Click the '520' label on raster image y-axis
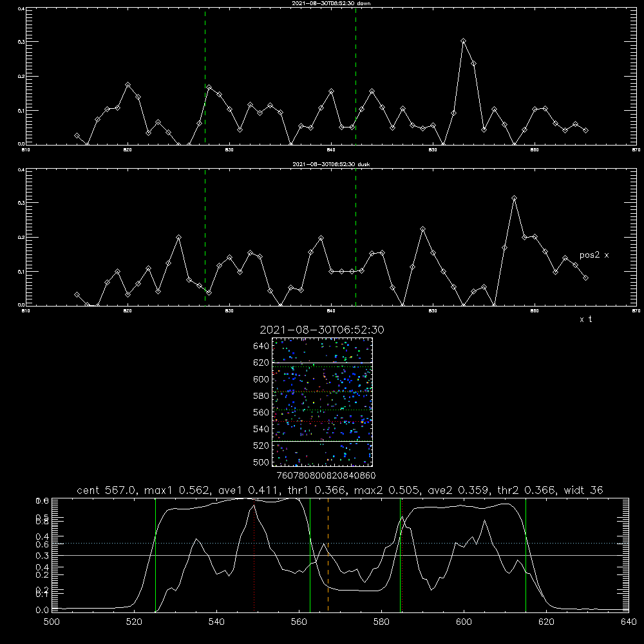The width and height of the screenshot is (644, 644). pyautogui.click(x=261, y=446)
